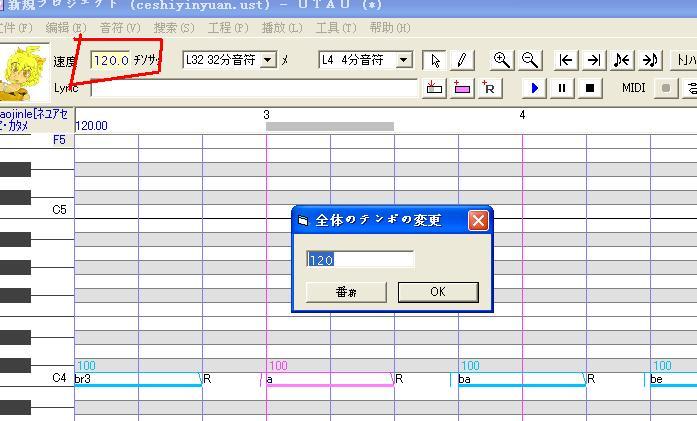Click the gray selection bar in ruler
The height and width of the screenshot is (421, 697).
[330, 126]
